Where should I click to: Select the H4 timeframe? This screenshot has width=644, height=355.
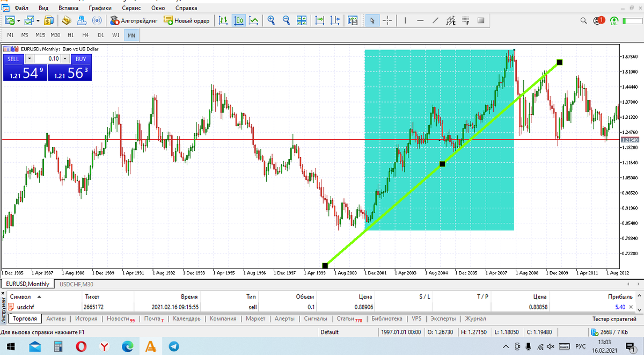[85, 35]
